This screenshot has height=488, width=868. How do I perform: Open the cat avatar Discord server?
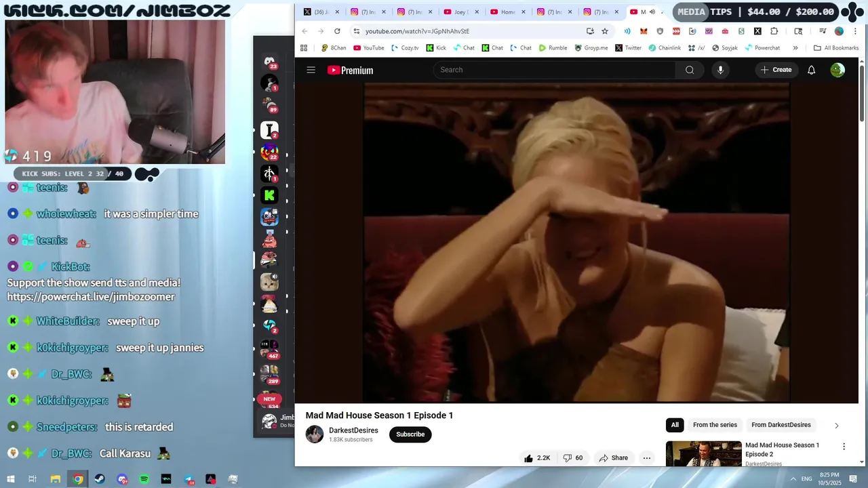coord(269,281)
